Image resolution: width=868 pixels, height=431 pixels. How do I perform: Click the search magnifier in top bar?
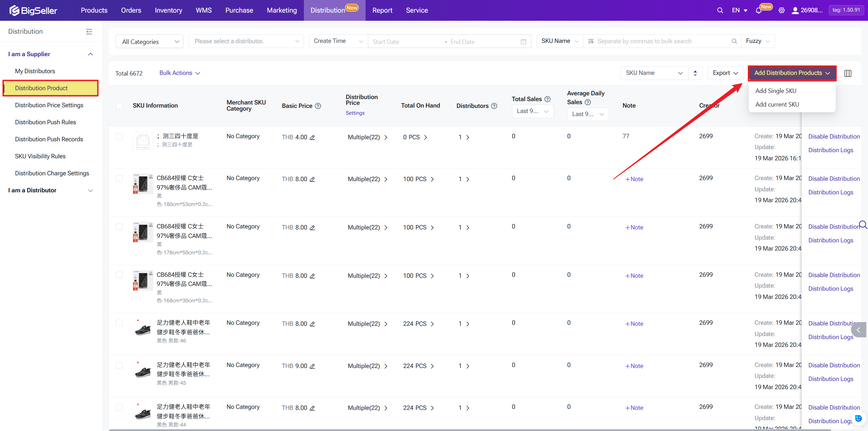(x=720, y=11)
